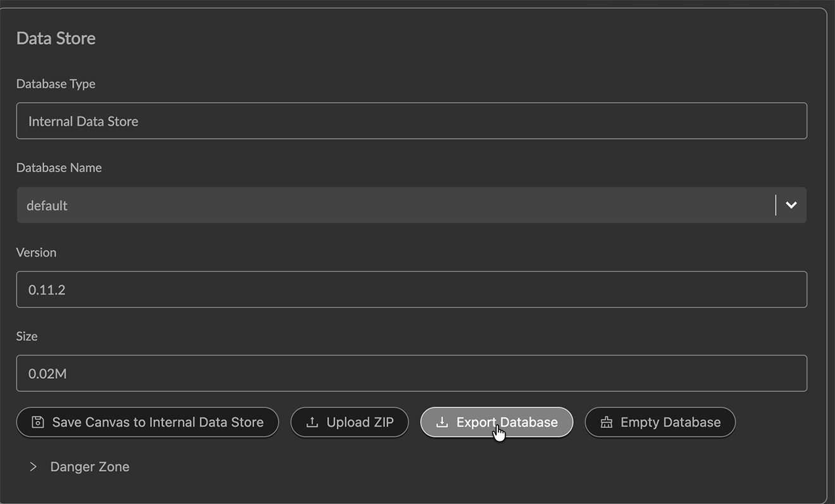Click the Size field showing 0.02M

coord(411,374)
